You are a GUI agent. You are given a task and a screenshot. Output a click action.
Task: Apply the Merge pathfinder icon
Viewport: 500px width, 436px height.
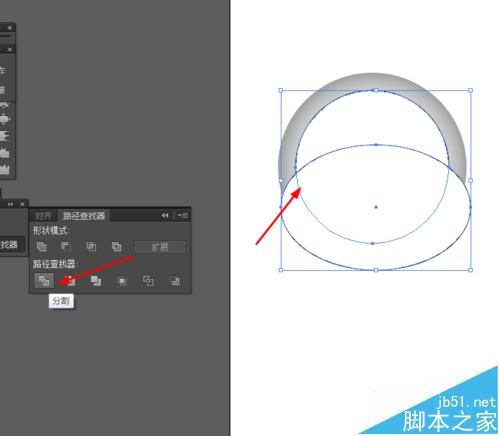(x=96, y=281)
